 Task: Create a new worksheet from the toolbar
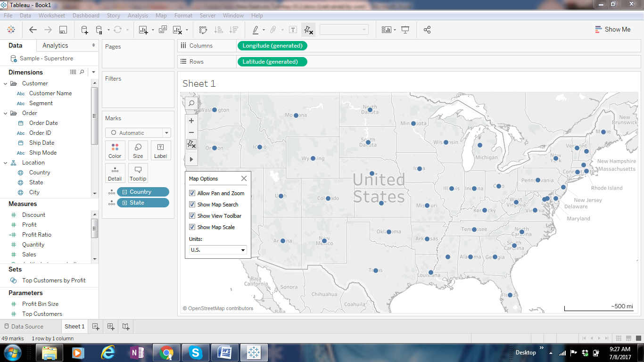143,30
